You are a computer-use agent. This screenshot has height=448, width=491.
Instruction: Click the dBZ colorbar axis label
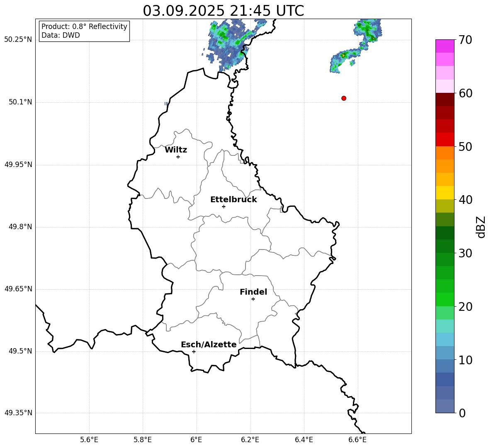coord(481,227)
